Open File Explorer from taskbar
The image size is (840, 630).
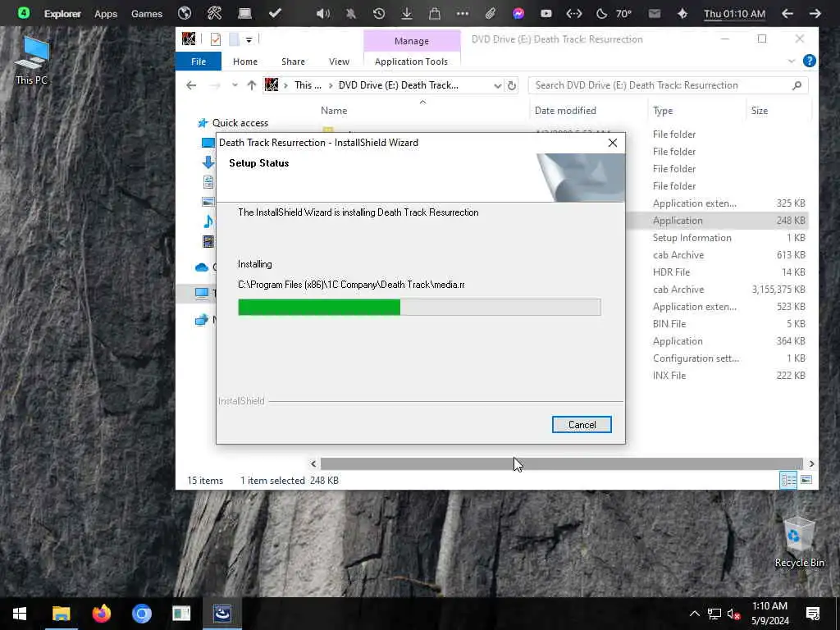coord(61,614)
